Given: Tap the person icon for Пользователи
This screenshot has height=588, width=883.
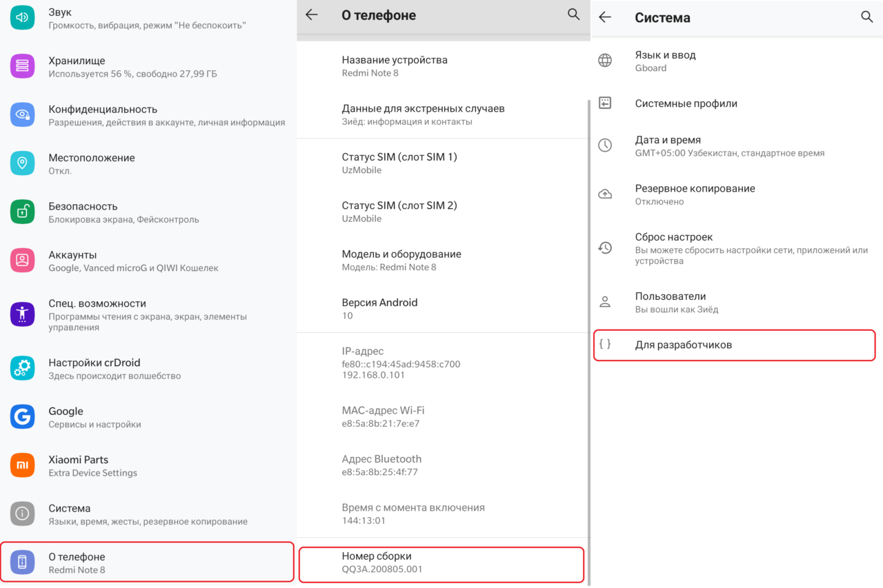Looking at the screenshot, I should pos(605,302).
